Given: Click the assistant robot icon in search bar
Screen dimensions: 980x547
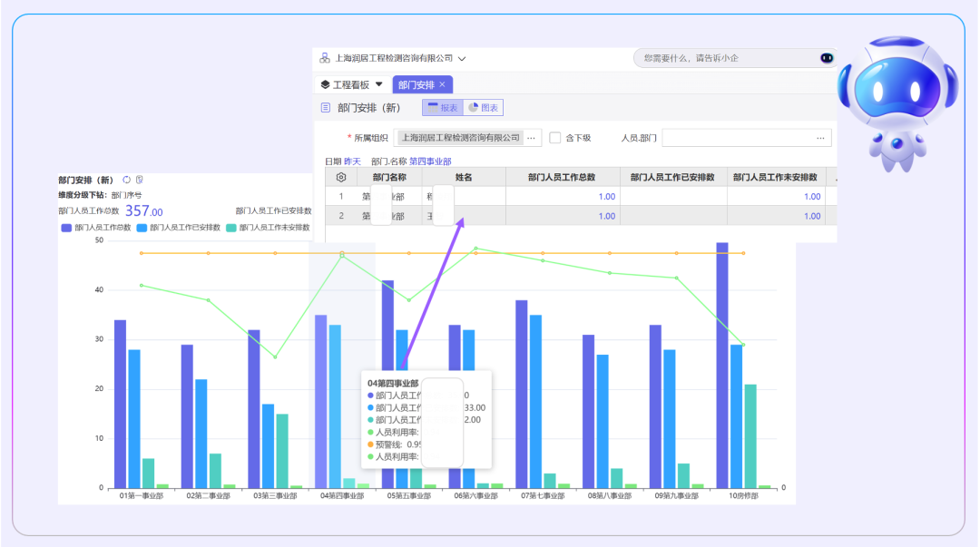Looking at the screenshot, I should (x=826, y=58).
